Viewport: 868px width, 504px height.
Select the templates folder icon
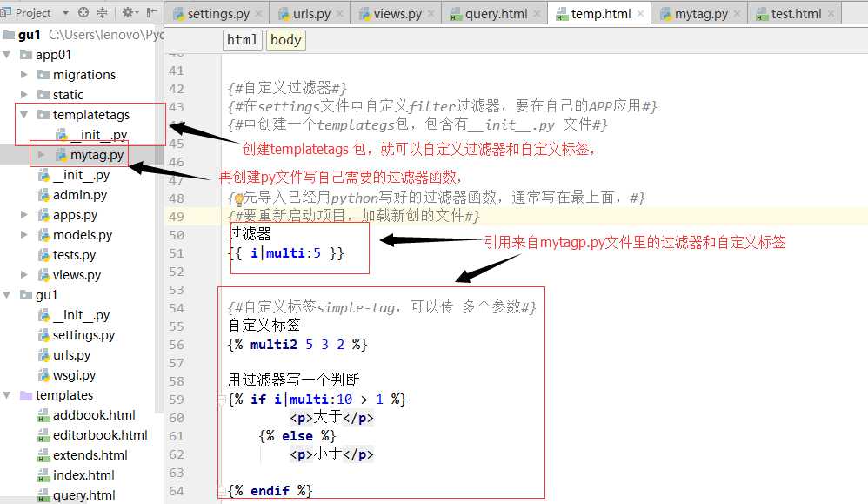(26, 395)
